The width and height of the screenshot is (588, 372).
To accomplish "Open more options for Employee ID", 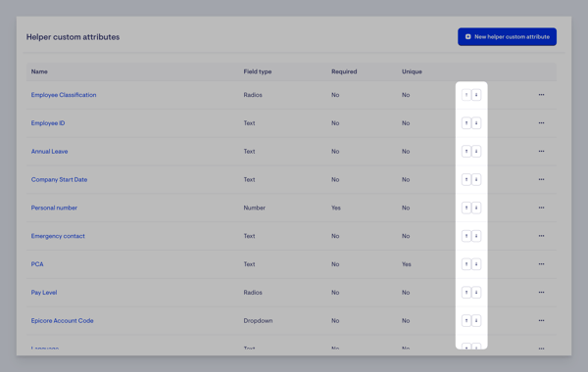I will point(541,123).
